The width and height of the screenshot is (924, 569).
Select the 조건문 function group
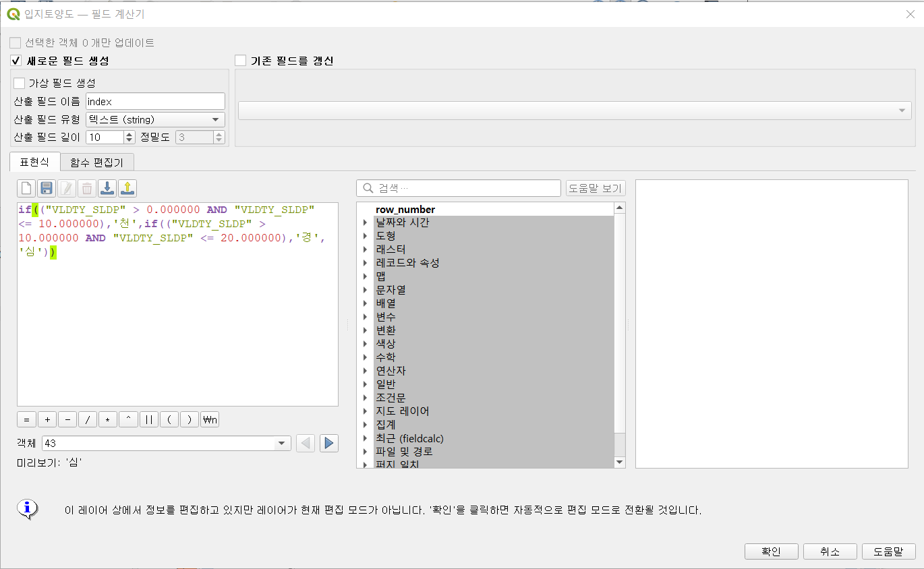point(391,398)
